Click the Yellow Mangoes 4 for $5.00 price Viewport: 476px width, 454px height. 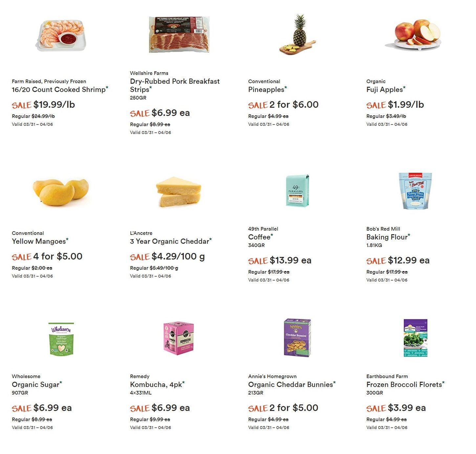coord(58,256)
